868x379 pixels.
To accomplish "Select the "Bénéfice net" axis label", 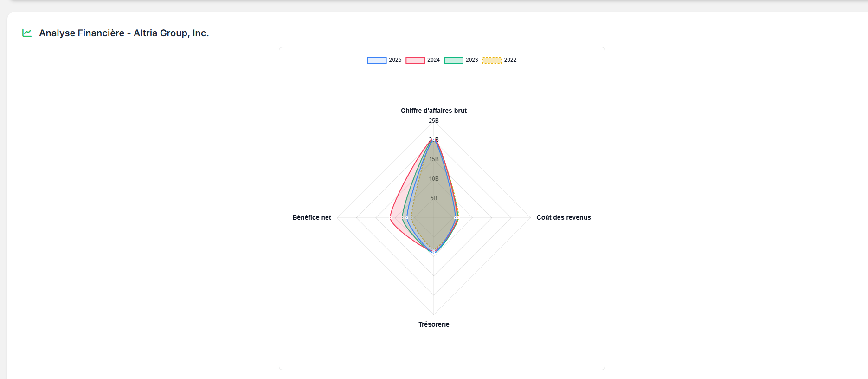I will point(312,217).
